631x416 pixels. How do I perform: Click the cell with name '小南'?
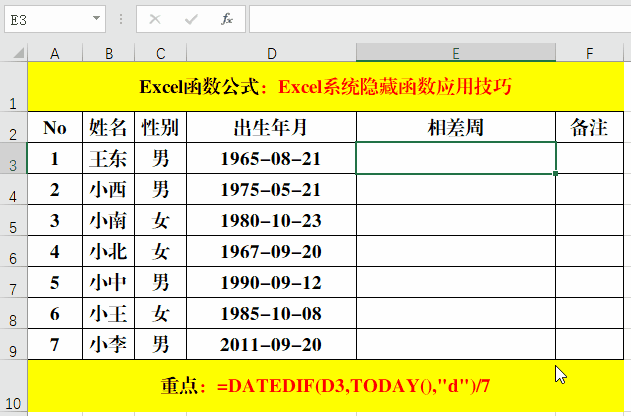coord(109,220)
